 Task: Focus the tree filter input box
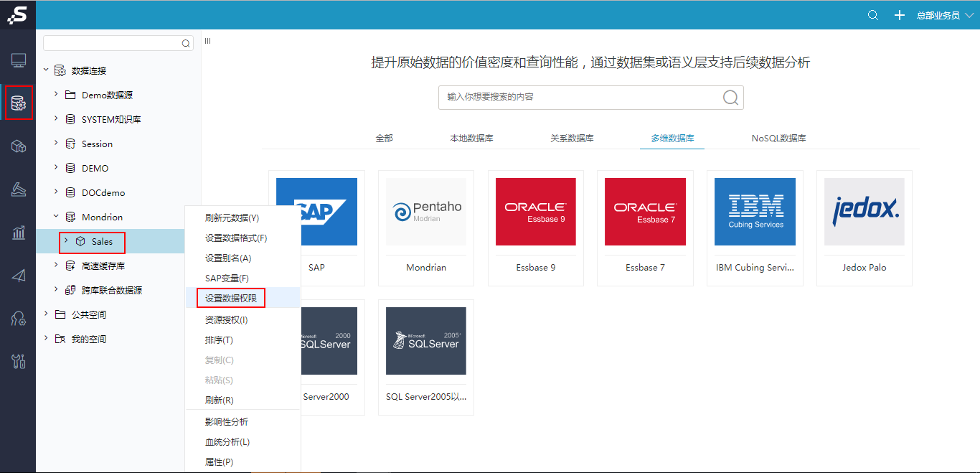118,43
